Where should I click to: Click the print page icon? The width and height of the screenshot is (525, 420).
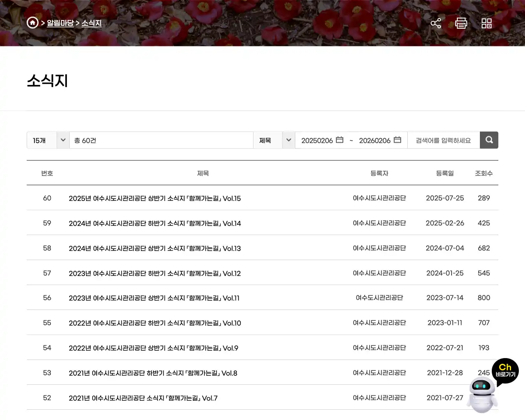[461, 23]
